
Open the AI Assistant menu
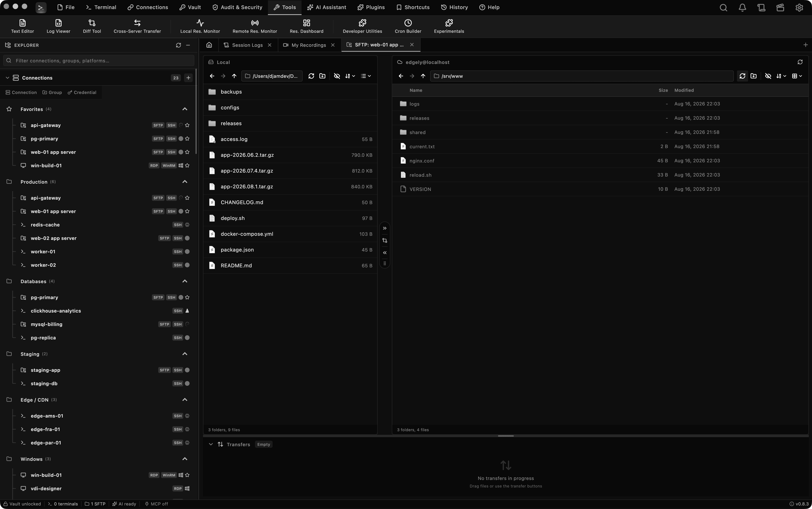click(x=327, y=8)
